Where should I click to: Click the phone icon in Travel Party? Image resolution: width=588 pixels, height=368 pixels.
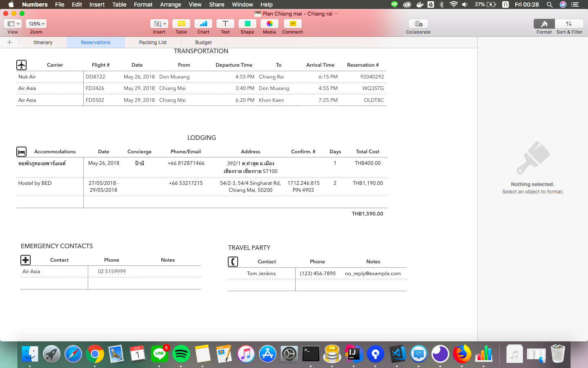pyautogui.click(x=233, y=262)
